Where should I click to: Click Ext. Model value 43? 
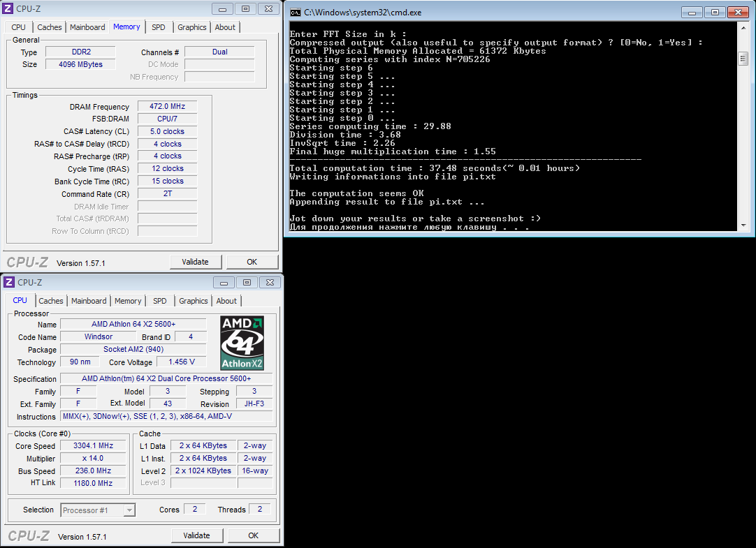coord(168,403)
